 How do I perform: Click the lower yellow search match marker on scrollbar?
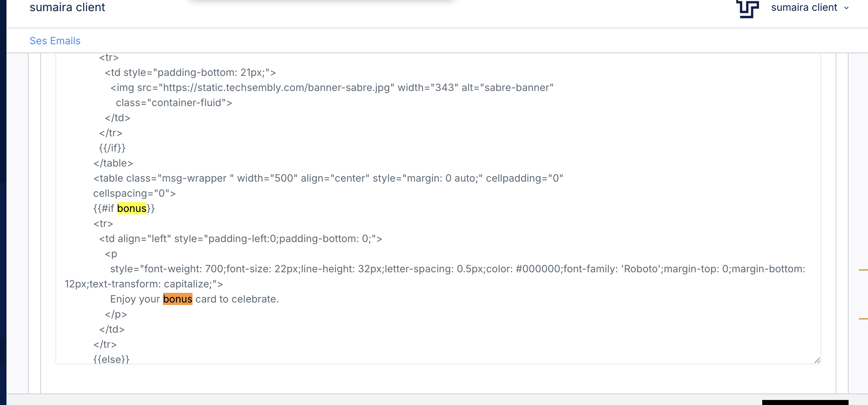tap(863, 319)
